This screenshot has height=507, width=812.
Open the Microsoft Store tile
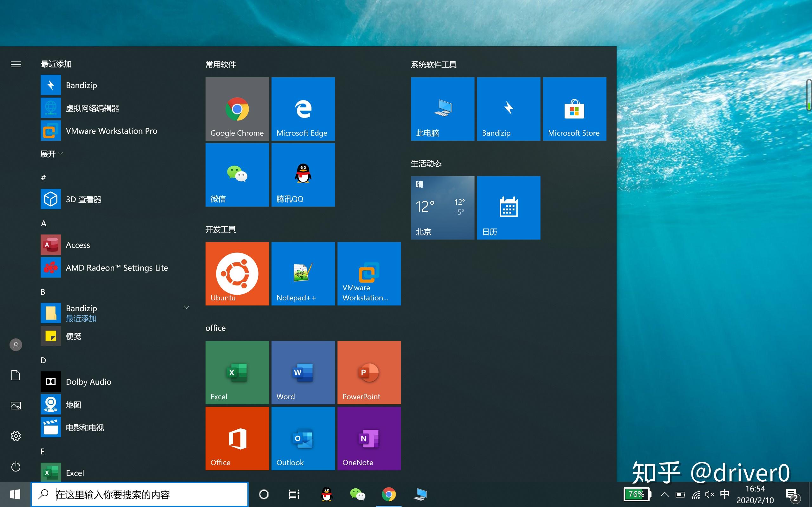[574, 109]
